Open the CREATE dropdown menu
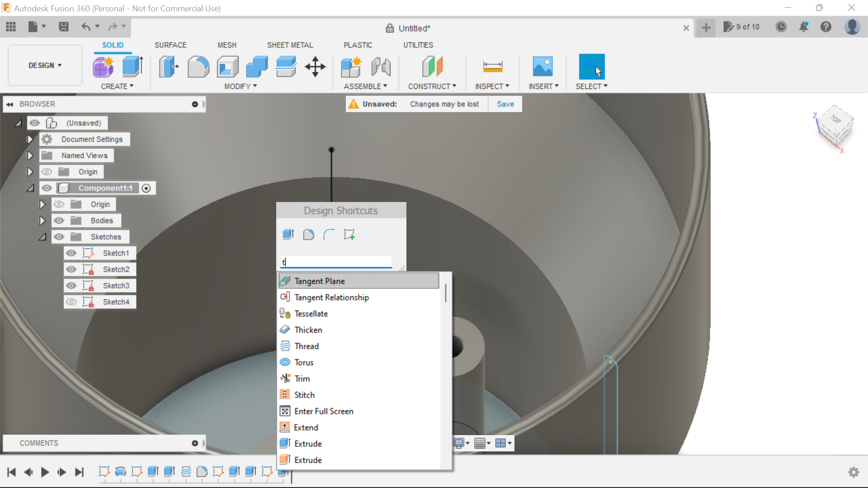This screenshot has width=868, height=488. click(x=117, y=86)
